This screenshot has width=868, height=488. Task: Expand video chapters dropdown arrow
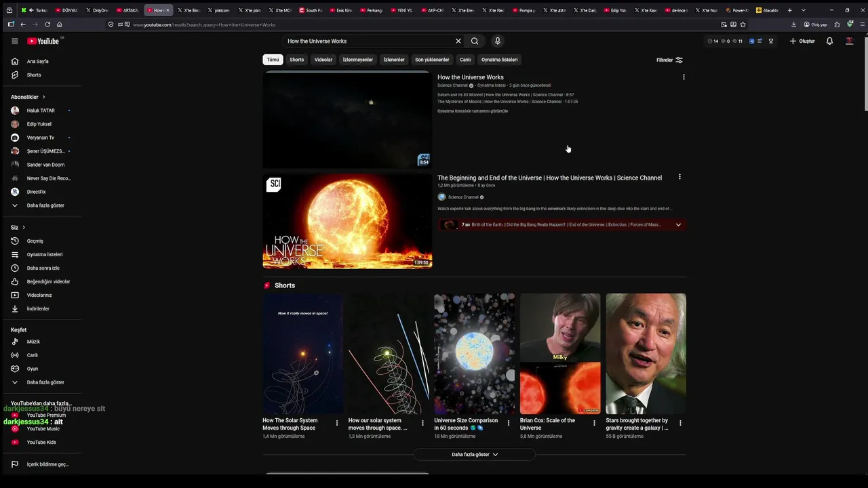(x=678, y=225)
